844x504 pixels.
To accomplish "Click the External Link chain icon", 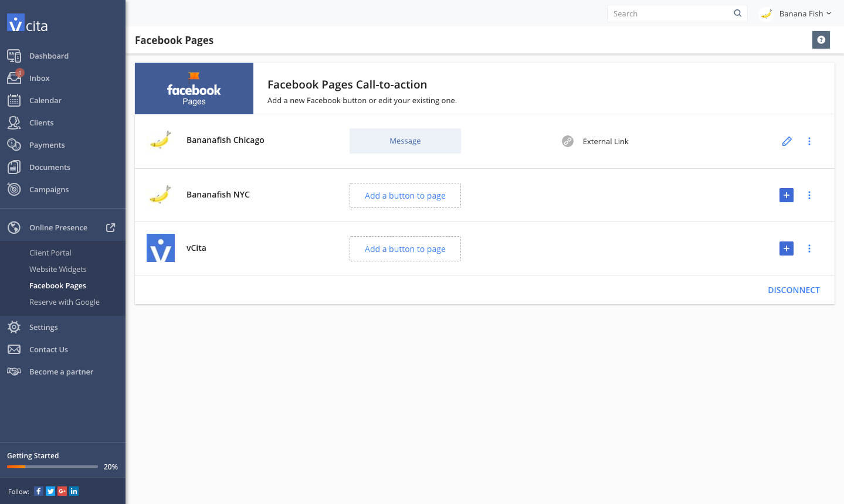I will [568, 141].
